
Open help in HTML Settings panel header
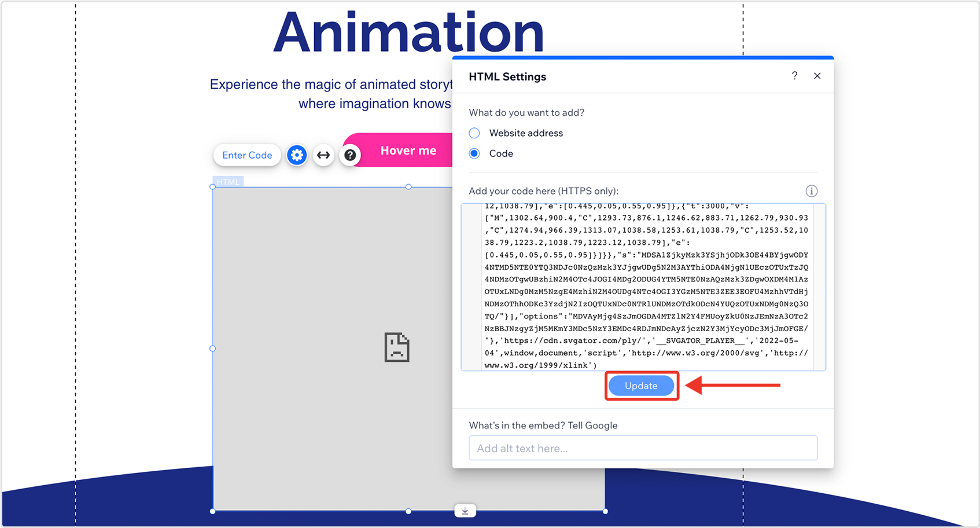coord(794,76)
